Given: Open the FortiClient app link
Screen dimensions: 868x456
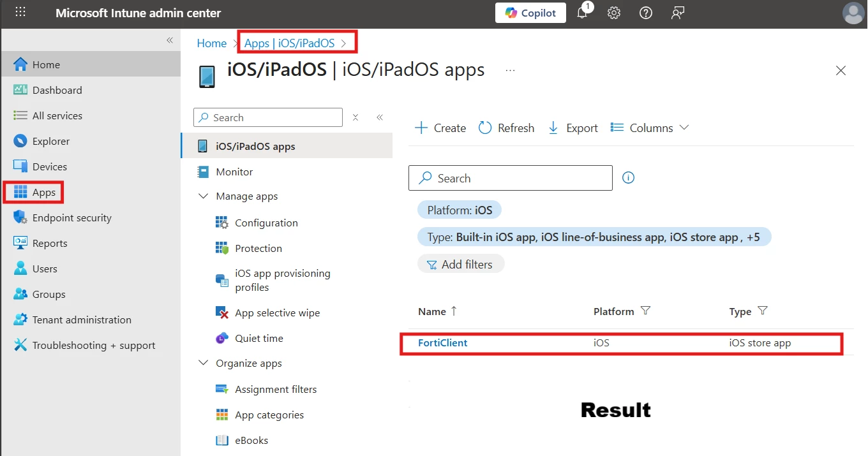Looking at the screenshot, I should (x=443, y=342).
